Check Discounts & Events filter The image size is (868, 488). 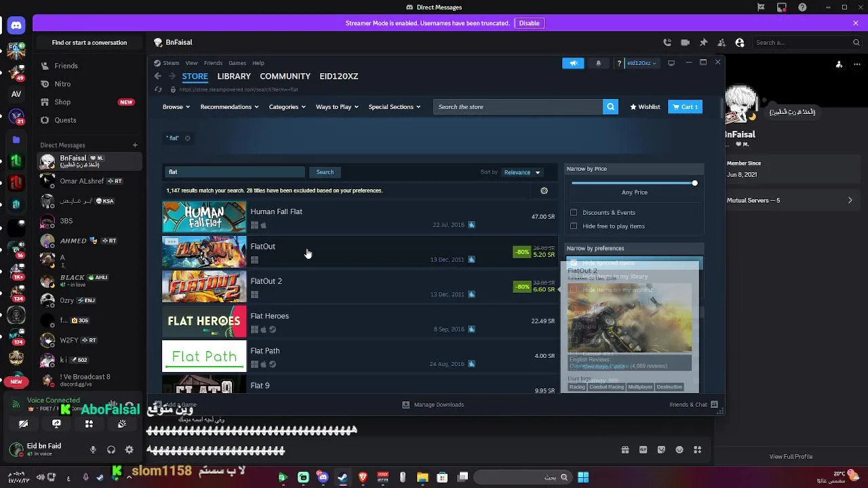pos(574,213)
